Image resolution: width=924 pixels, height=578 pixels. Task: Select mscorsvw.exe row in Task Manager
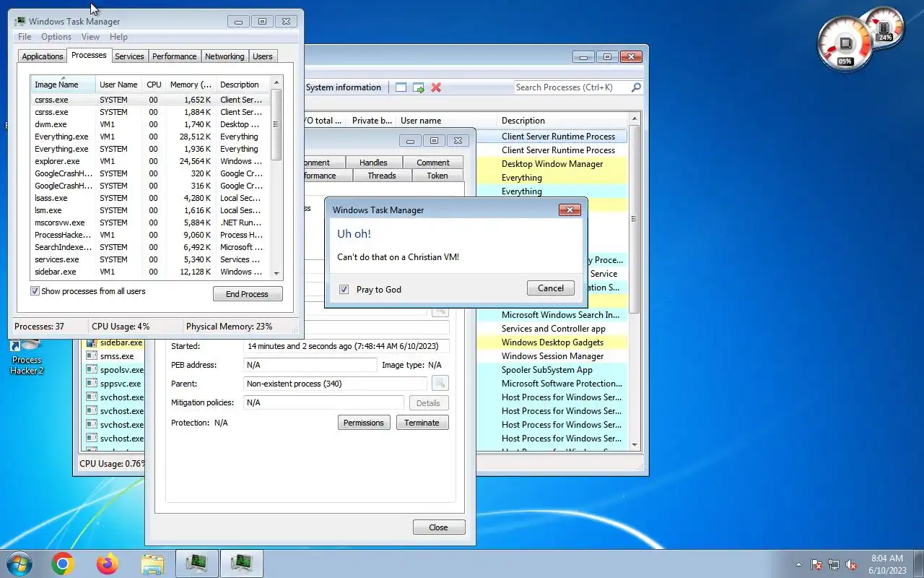coord(150,223)
